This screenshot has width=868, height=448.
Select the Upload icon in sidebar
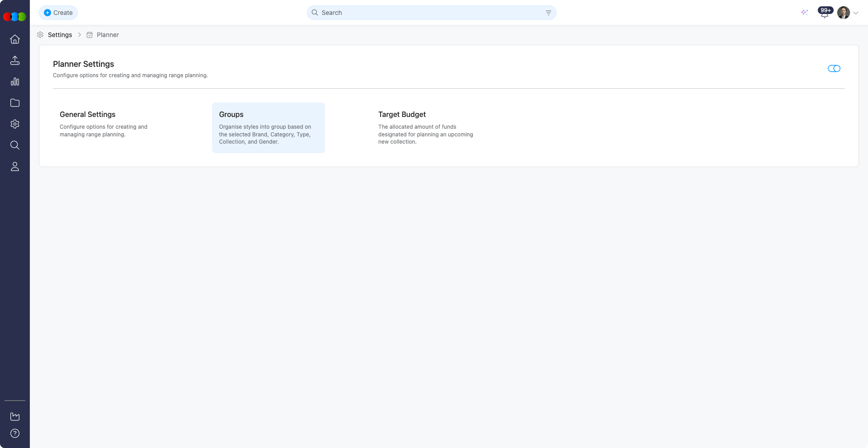15,61
